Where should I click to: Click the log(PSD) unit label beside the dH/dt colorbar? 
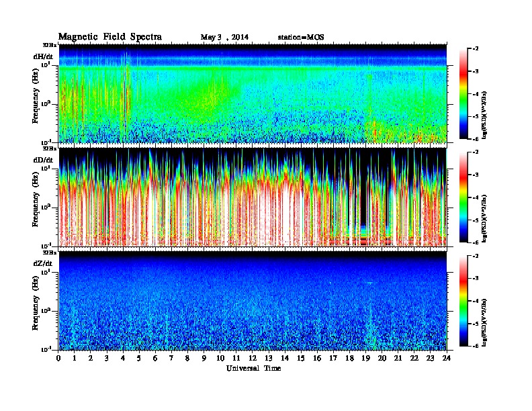click(485, 115)
